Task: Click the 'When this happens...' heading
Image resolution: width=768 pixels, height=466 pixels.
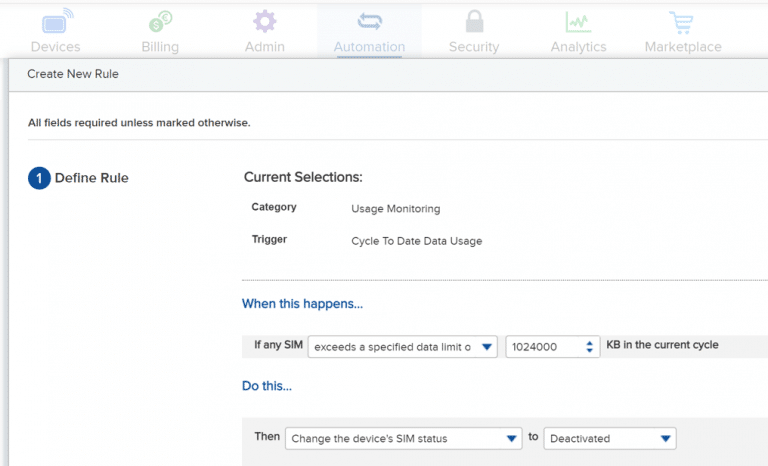Action: click(x=302, y=304)
